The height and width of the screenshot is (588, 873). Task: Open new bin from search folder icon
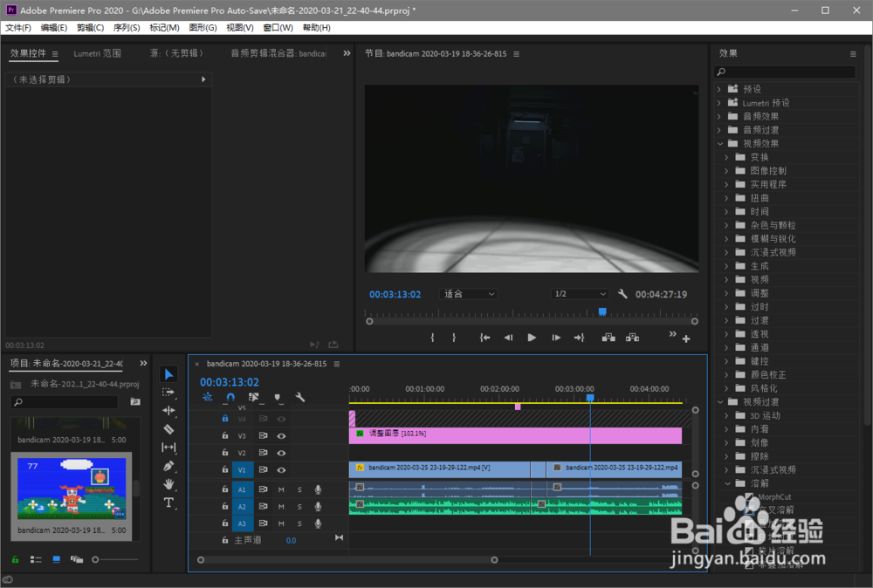(134, 401)
